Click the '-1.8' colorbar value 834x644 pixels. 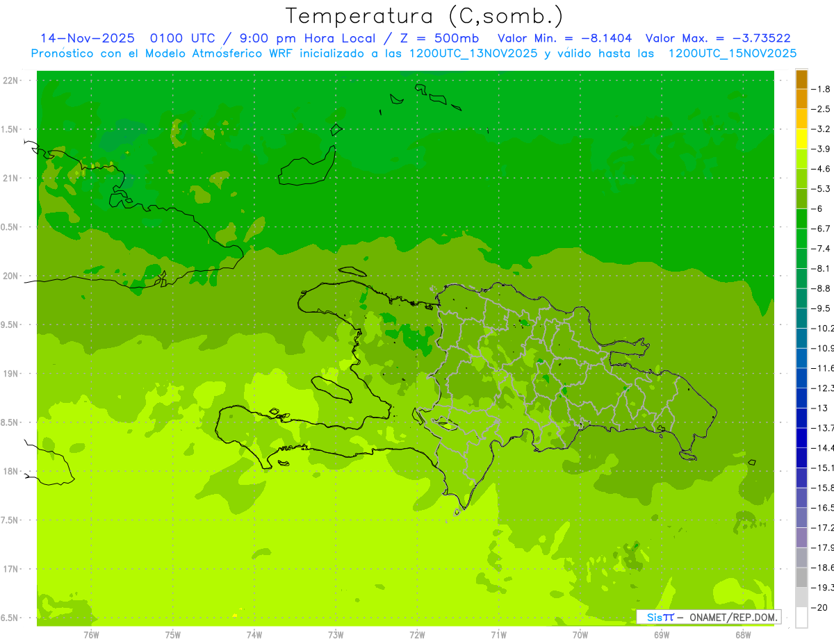click(x=821, y=89)
